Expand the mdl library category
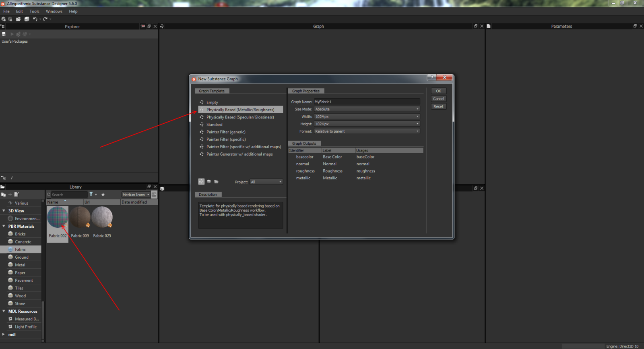 (x=4, y=334)
